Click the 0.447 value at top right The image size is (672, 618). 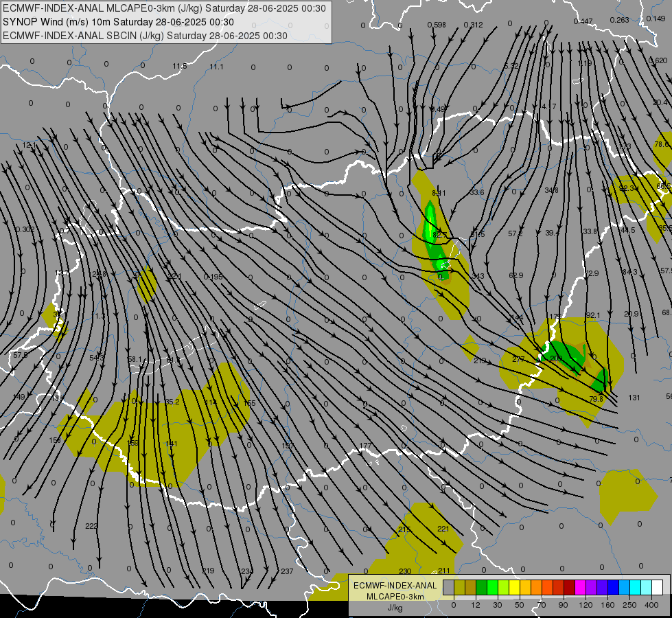pos(583,21)
